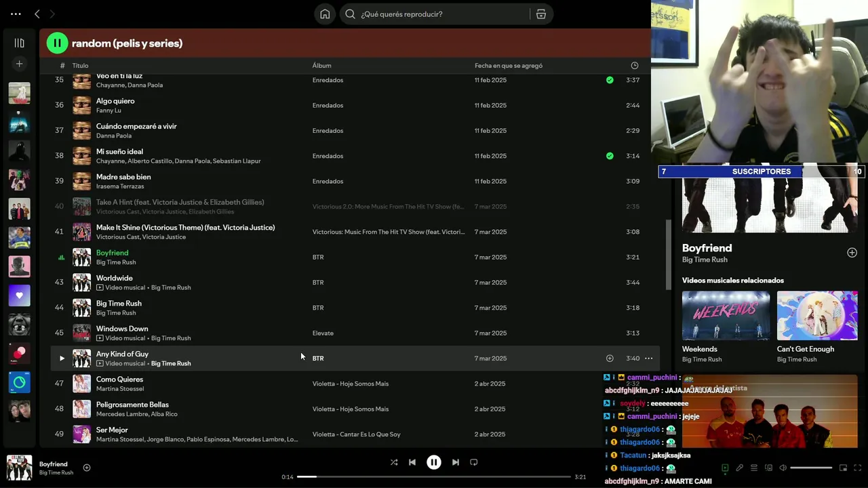Image resolution: width=868 pixels, height=488 pixels.
Task: Mute using the speaker volume icon
Action: coord(783,468)
